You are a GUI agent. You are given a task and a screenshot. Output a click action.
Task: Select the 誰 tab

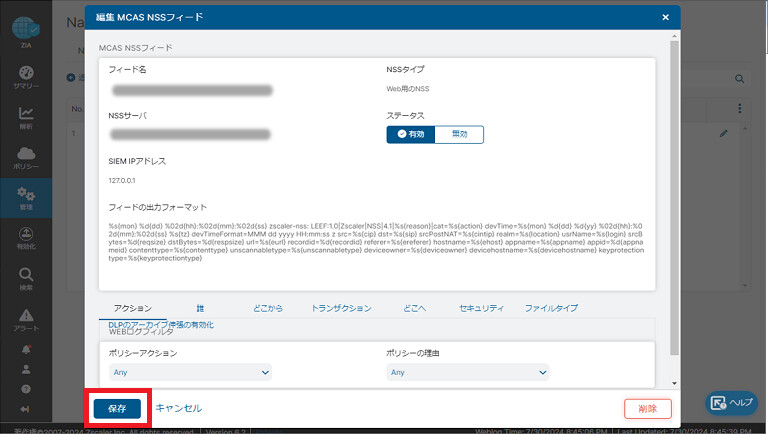pos(200,308)
